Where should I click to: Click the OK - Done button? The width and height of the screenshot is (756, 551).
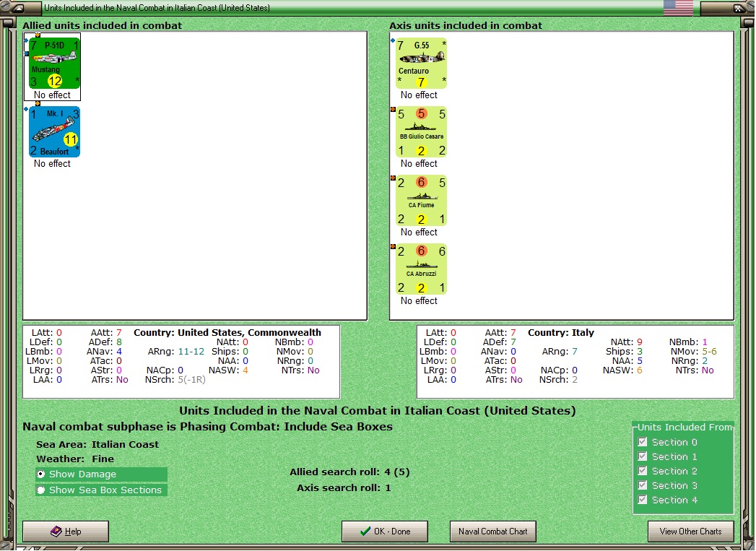(385, 532)
